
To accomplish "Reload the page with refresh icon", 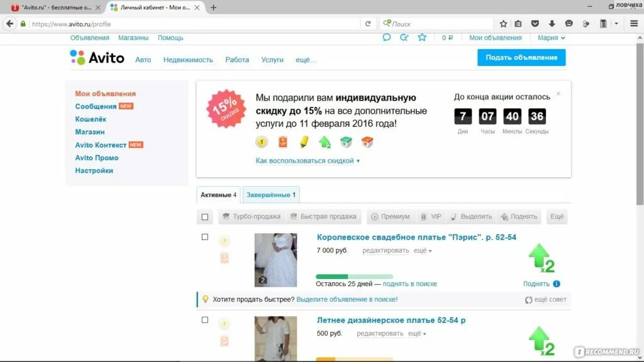I will click(x=368, y=24).
